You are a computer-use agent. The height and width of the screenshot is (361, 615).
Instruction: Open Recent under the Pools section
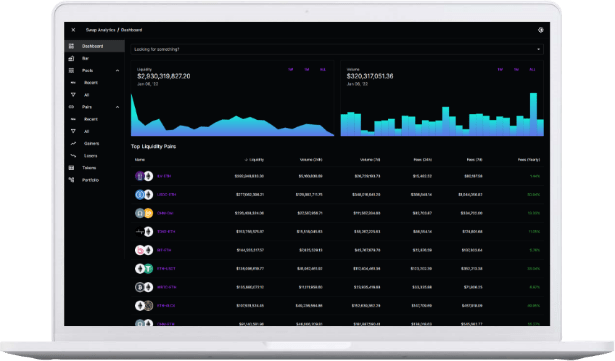(x=91, y=83)
